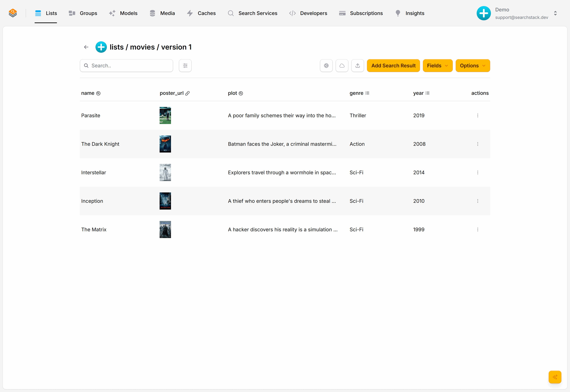Click the SearchStack logo icon

(13, 13)
